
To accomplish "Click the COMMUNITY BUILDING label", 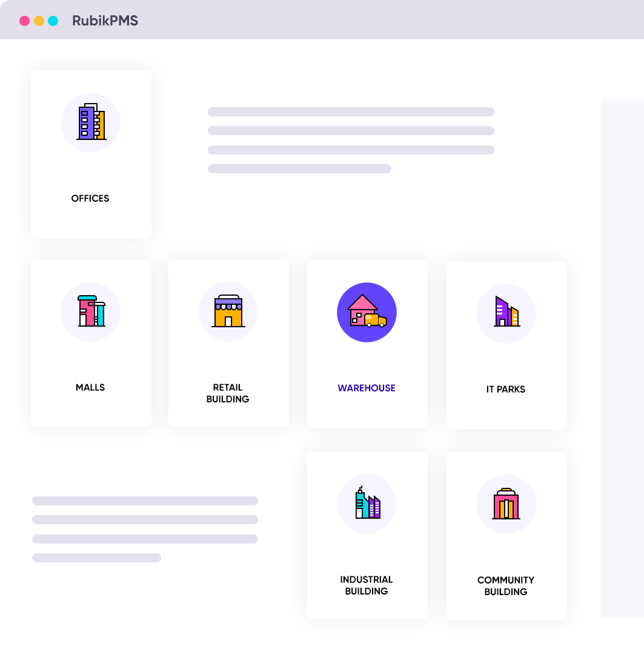I will pyautogui.click(x=506, y=586).
